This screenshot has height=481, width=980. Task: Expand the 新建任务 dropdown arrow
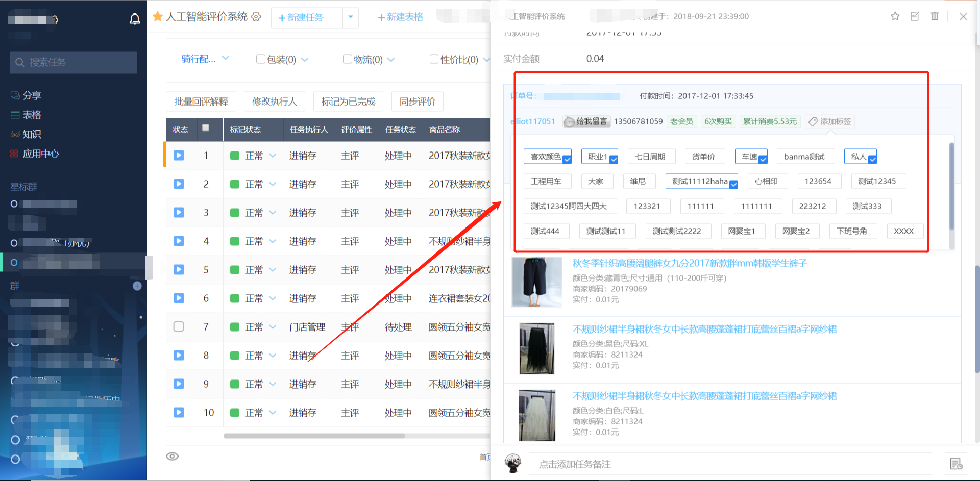pyautogui.click(x=351, y=17)
